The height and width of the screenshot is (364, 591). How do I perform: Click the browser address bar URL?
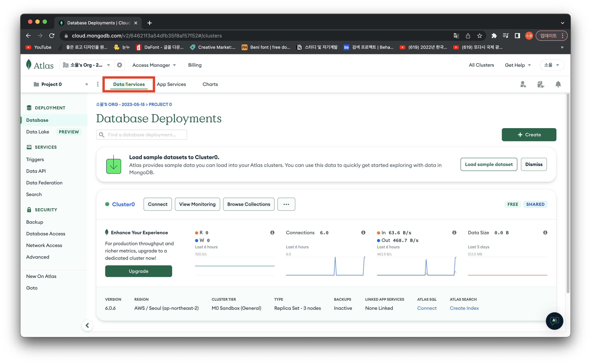(x=147, y=36)
